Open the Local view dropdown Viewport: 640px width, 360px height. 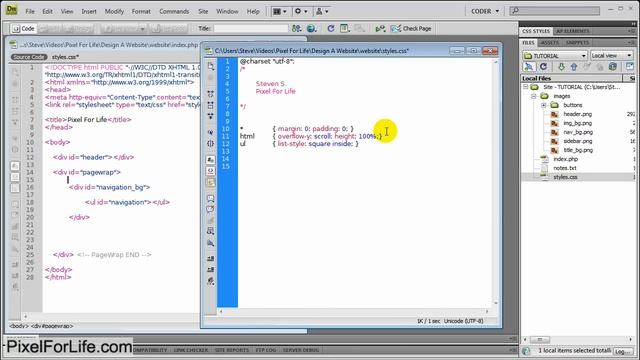pos(611,56)
